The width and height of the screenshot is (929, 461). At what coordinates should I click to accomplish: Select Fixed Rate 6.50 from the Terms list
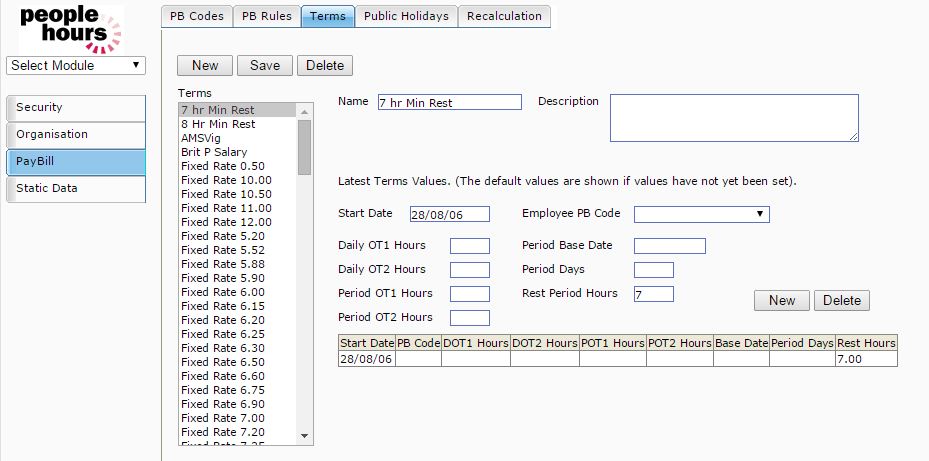click(x=223, y=362)
